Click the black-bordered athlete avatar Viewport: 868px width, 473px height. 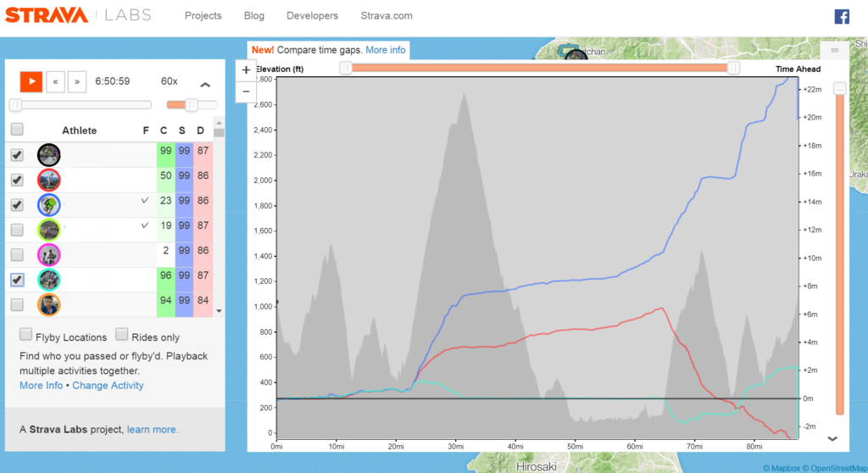(x=48, y=155)
